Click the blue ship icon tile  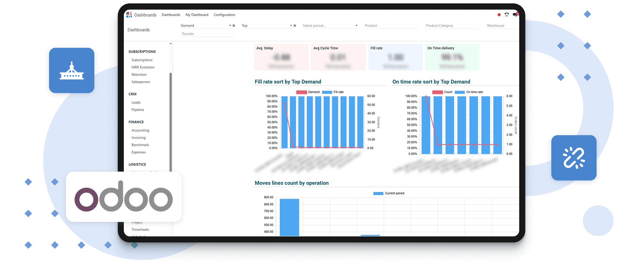coord(72,70)
